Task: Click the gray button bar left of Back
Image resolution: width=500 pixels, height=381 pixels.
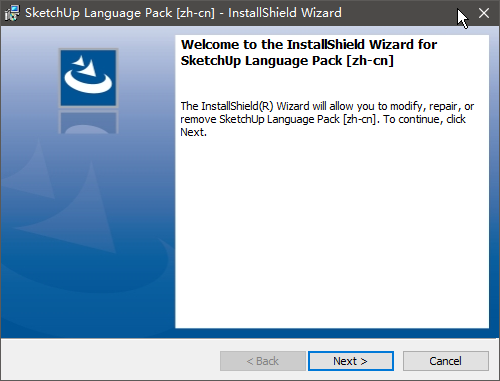Action: 110,360
